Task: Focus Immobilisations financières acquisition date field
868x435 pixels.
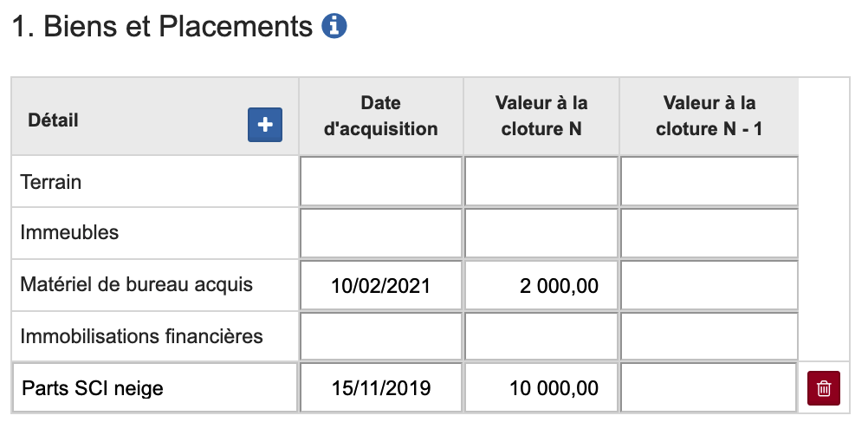Action: point(381,336)
